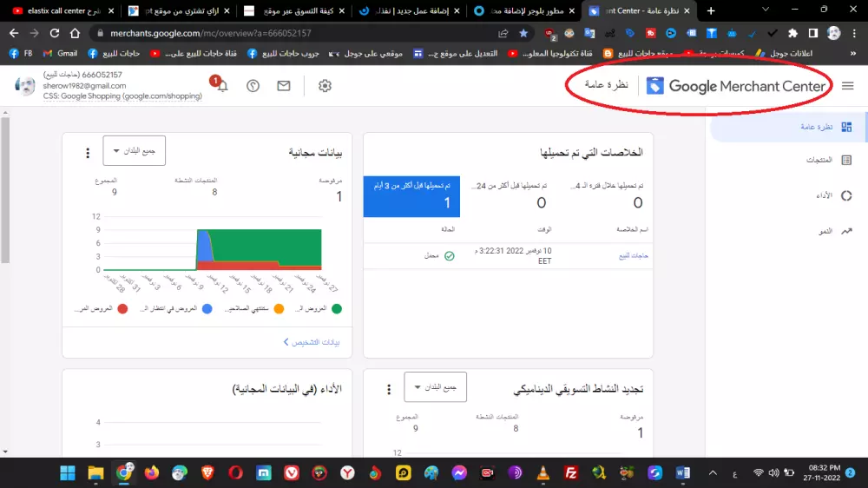Open the بيانات التشخيص link
Viewport: 868px width, 488px height.
coord(312,342)
